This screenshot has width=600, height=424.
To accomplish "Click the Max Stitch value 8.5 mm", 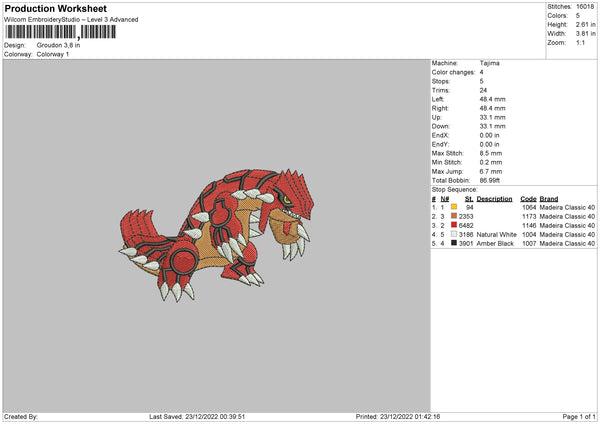I will [x=491, y=153].
